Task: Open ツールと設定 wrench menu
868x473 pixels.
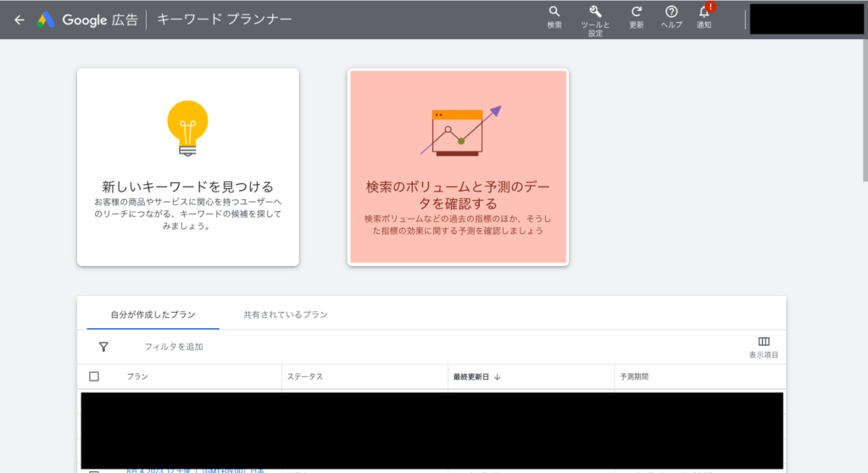Action: 595,21
